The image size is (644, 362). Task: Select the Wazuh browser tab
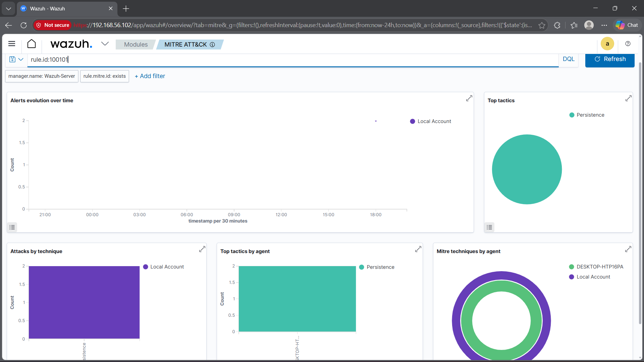click(67, 9)
